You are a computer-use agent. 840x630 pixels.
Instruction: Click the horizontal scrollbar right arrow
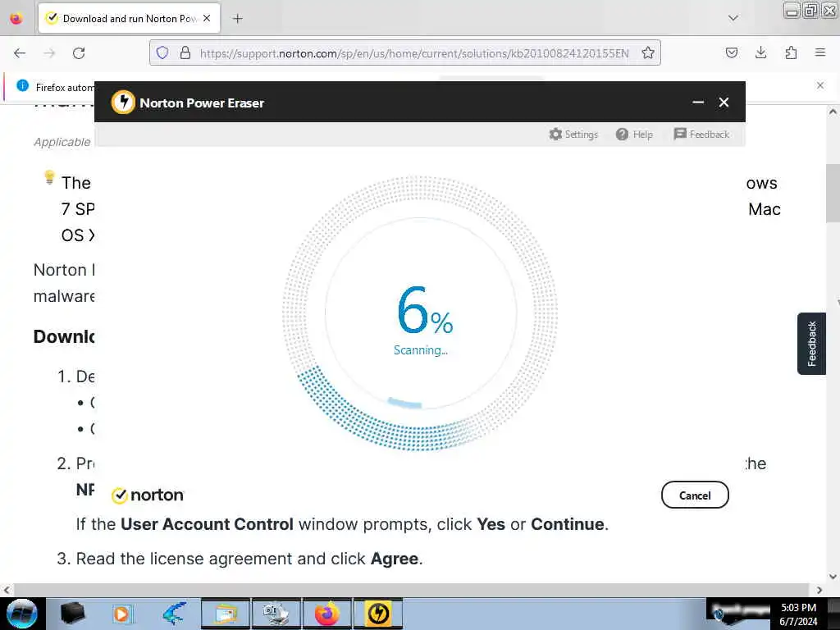[819, 590]
